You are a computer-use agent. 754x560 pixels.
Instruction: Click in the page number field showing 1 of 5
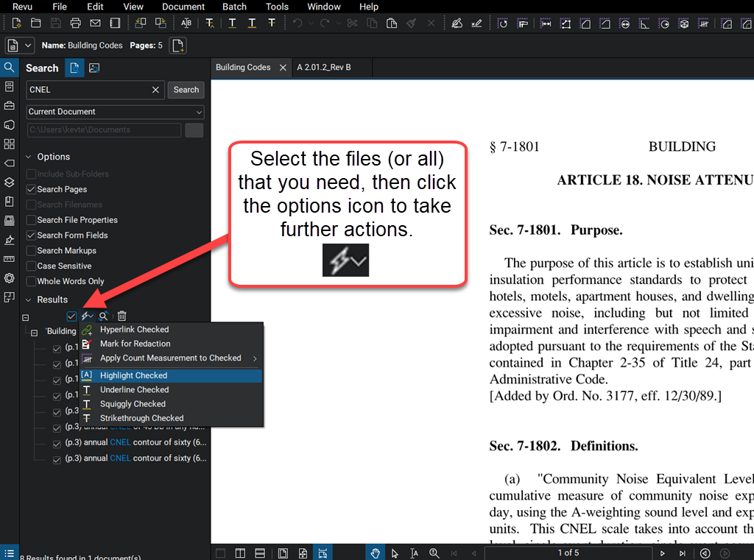[x=568, y=552]
